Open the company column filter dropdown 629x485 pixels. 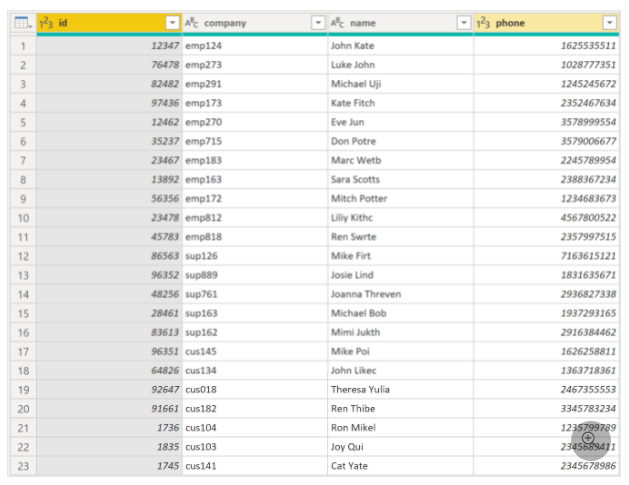[x=318, y=23]
